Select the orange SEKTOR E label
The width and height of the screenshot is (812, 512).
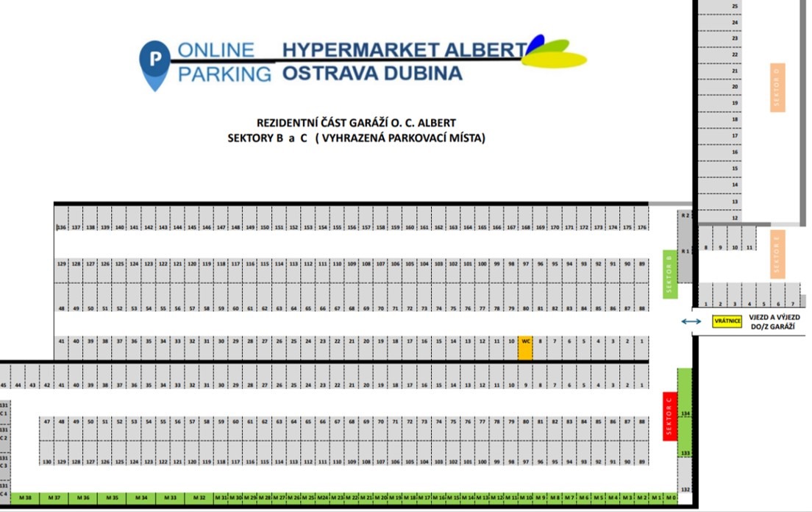click(777, 255)
